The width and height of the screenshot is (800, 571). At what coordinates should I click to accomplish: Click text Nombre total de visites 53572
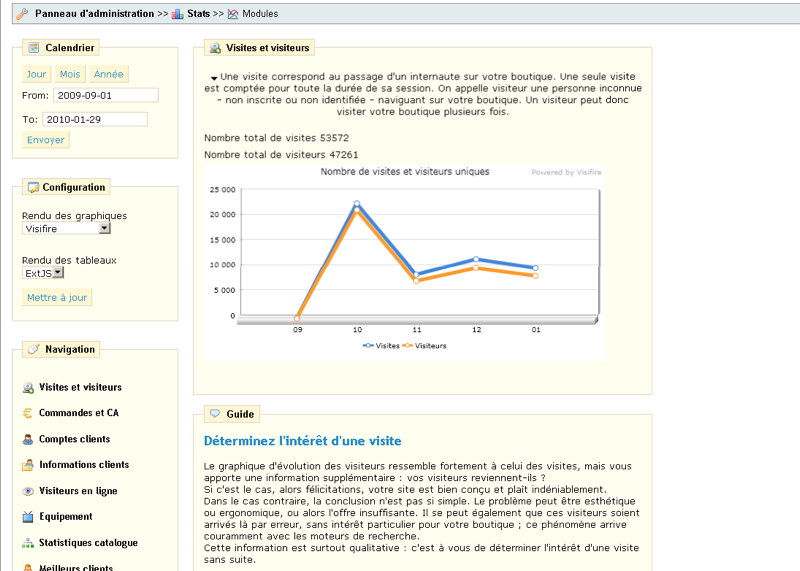pyautogui.click(x=277, y=138)
